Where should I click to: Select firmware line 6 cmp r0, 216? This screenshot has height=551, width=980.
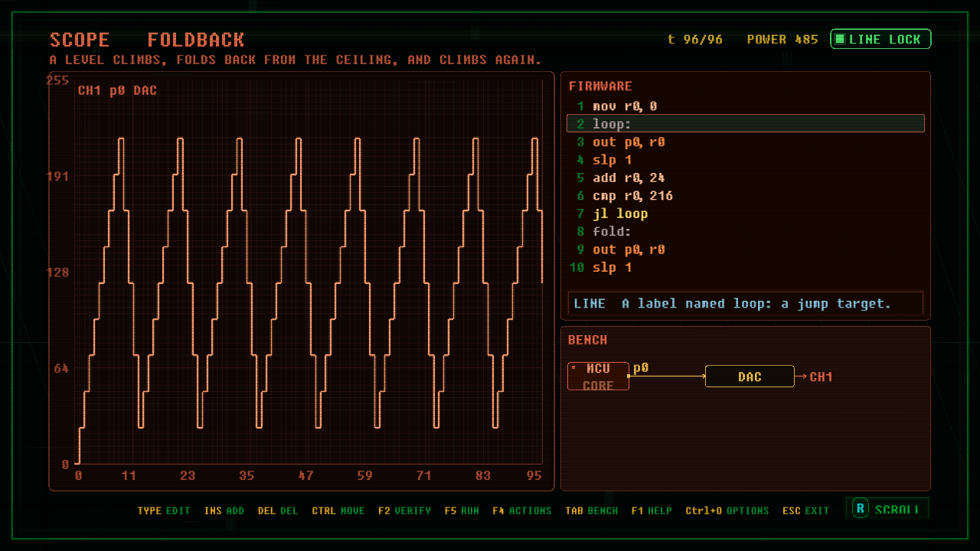746,196
